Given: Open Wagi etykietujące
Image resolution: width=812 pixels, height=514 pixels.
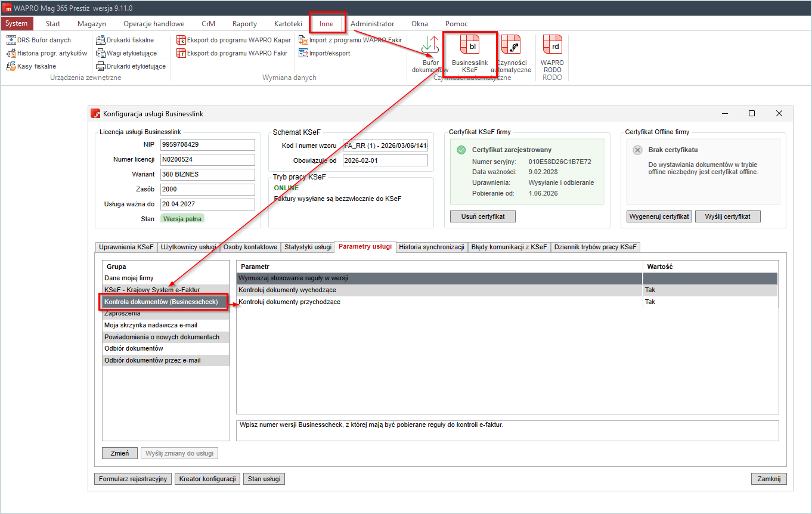Looking at the screenshot, I should (x=127, y=53).
